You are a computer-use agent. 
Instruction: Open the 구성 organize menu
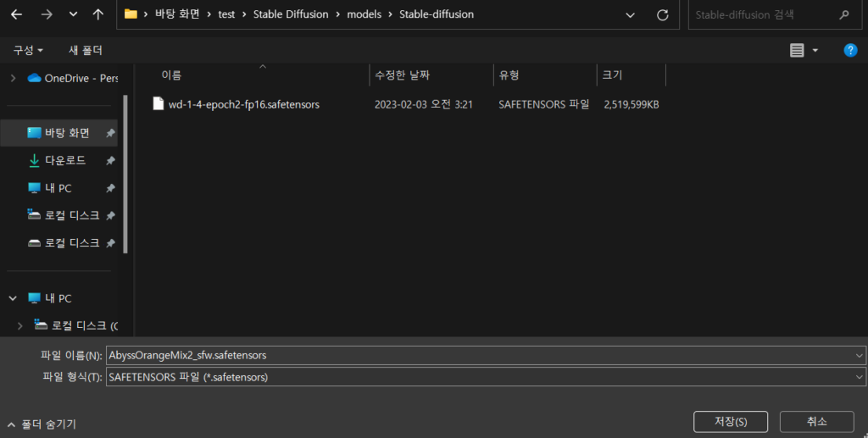coord(28,51)
